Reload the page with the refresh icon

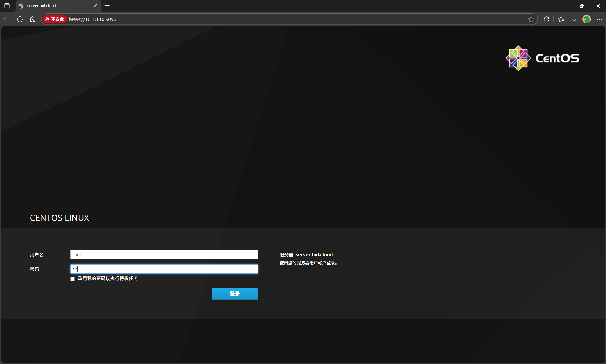(x=20, y=19)
